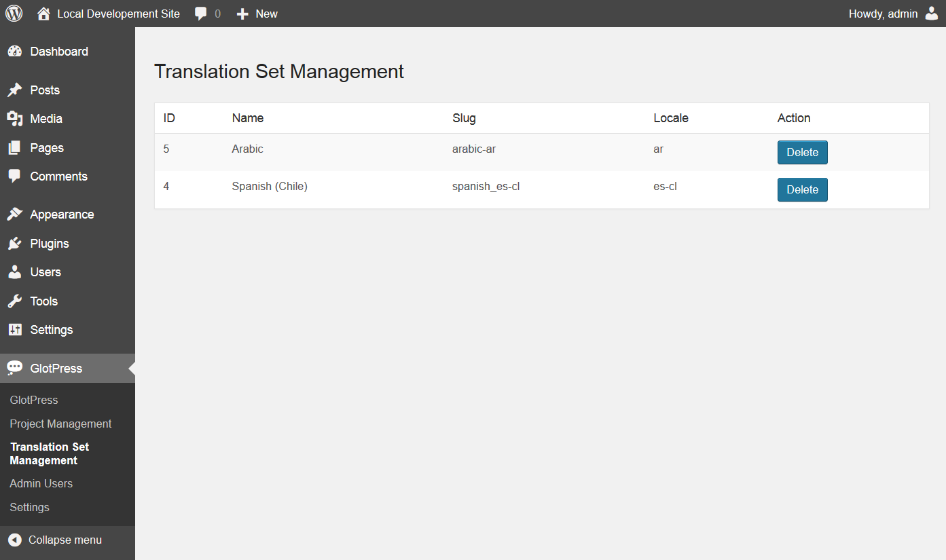This screenshot has width=946, height=560.
Task: Select Translation Set Management submenu
Action: [x=50, y=453]
